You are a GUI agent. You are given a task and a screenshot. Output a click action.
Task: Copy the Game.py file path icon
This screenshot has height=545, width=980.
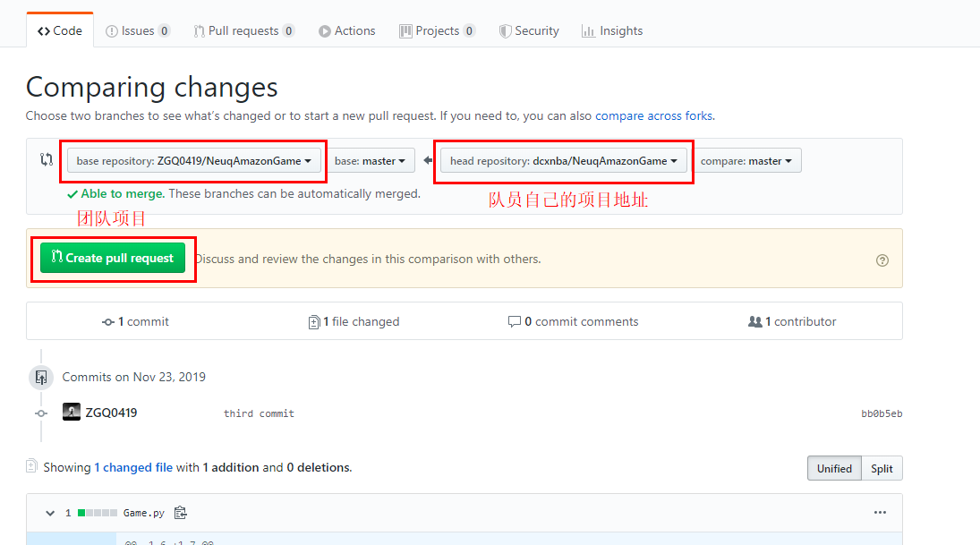(x=180, y=513)
